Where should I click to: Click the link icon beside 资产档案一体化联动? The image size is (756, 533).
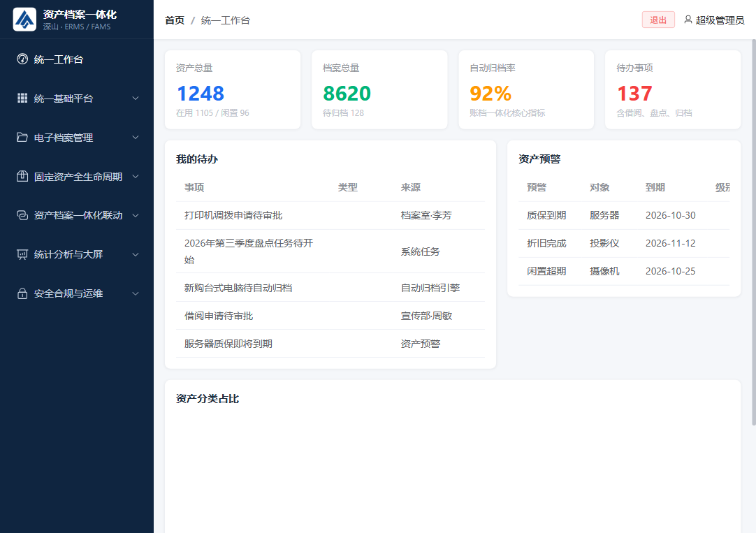point(22,215)
